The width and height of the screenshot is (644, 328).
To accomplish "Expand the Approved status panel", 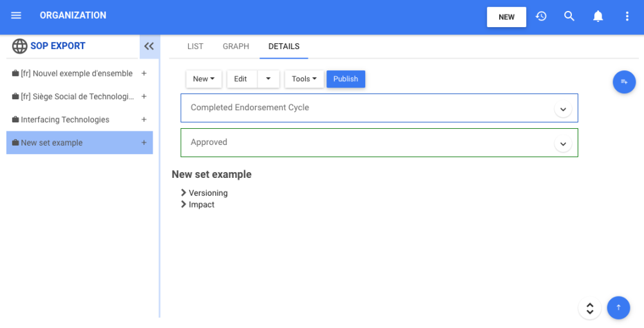I will pos(563,144).
